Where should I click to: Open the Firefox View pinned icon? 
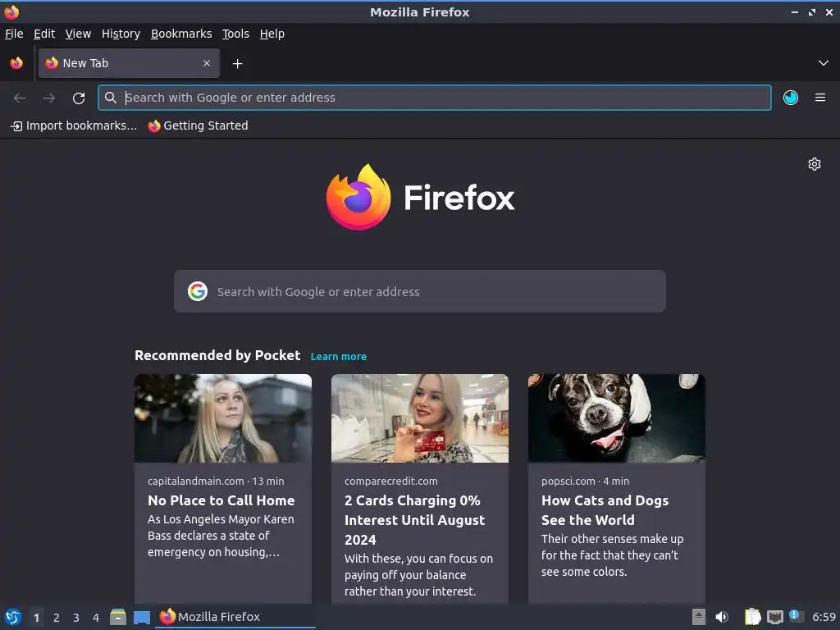pyautogui.click(x=16, y=63)
